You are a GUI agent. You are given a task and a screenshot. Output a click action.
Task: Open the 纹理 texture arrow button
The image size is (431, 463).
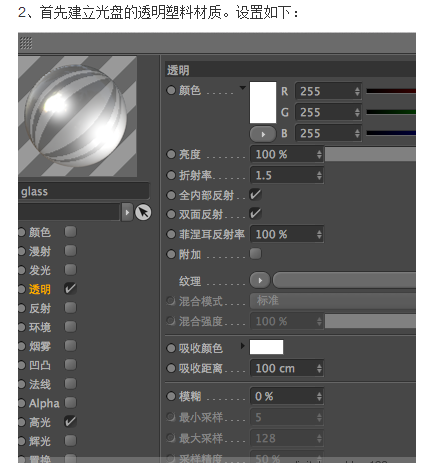260,280
